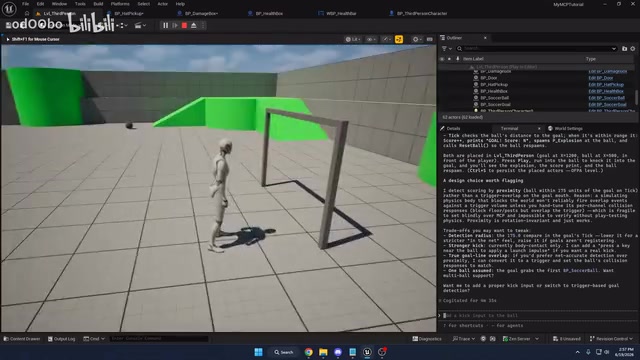Click the eject from player button
Viewport: 640px width, 360px height.
[193, 25]
